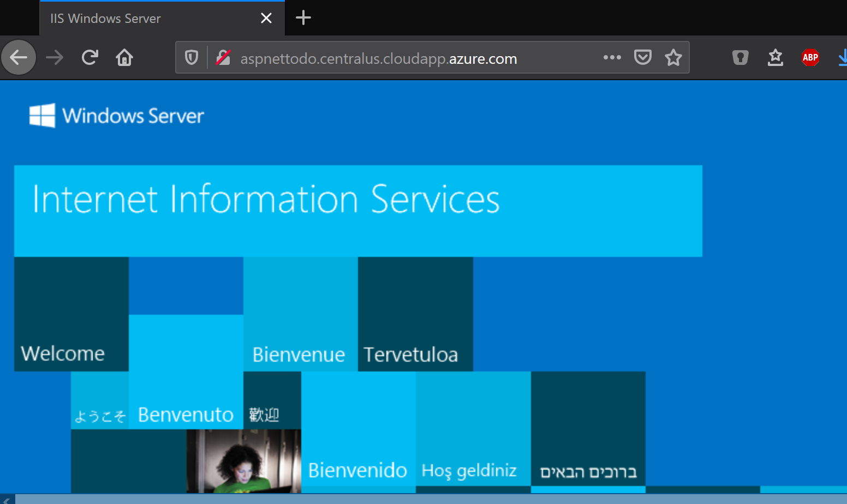Click the Hoş geldiniz tile
The width and height of the screenshot is (847, 504).
[473, 429]
